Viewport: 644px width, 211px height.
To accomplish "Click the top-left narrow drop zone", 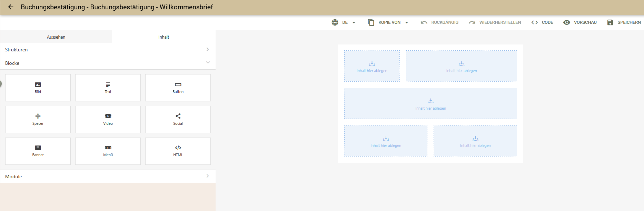I will pyautogui.click(x=372, y=66).
